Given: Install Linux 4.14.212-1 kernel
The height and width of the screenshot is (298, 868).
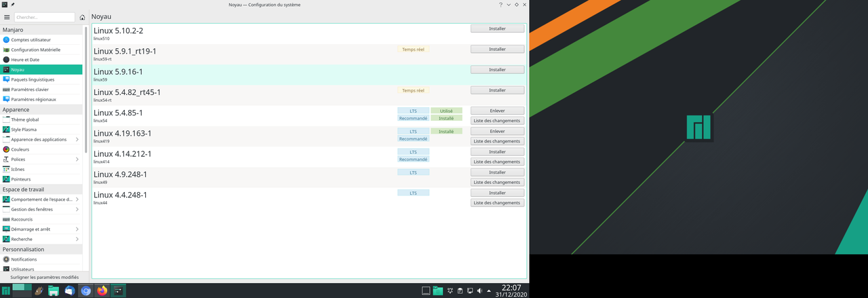Looking at the screenshot, I should coord(497,151).
